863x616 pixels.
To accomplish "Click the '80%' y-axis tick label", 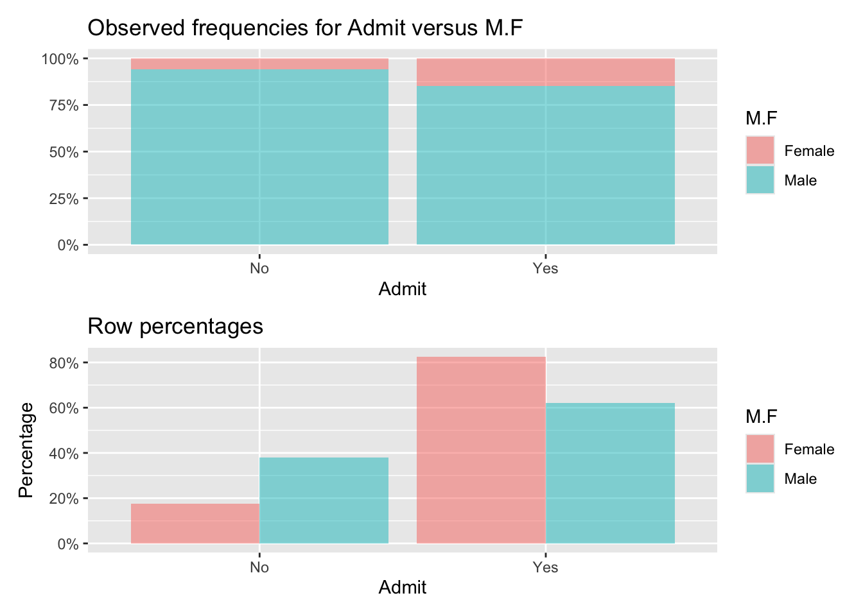I will 64,363.
